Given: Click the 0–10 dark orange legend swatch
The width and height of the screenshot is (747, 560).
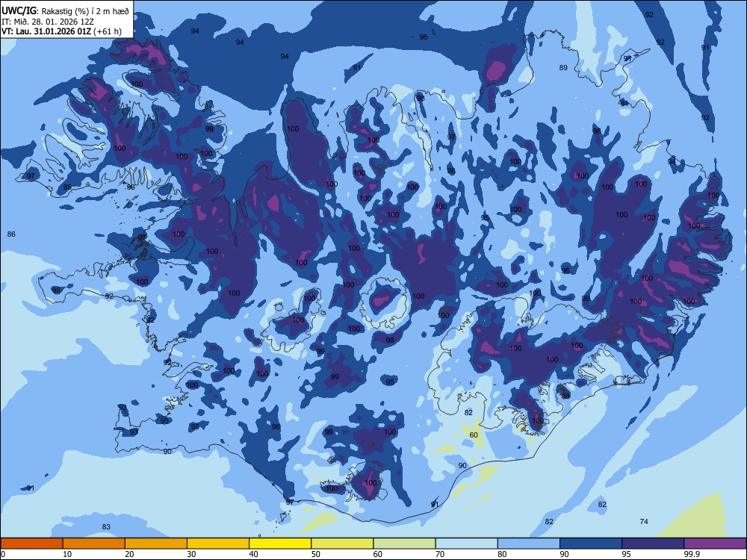Looking at the screenshot, I should click(x=31, y=544).
